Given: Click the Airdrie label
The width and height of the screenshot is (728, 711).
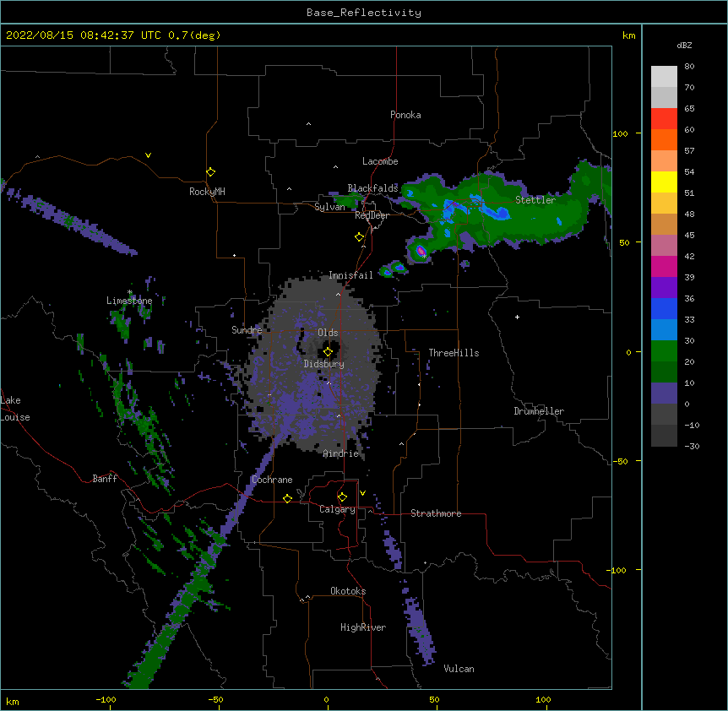Looking at the screenshot, I should (341, 453).
